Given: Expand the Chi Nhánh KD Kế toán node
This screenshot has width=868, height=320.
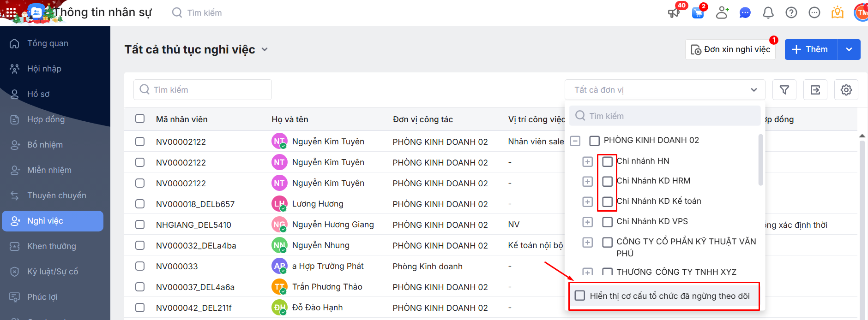Looking at the screenshot, I should pyautogui.click(x=587, y=201).
